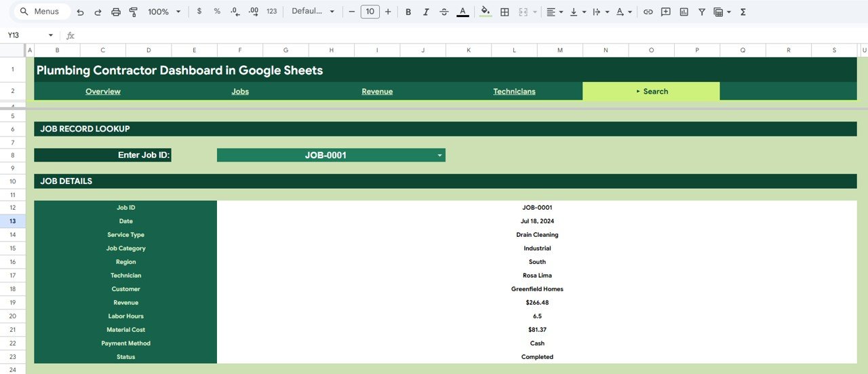This screenshot has width=868, height=374.
Task: Select row 13 header
Action: (x=13, y=221)
